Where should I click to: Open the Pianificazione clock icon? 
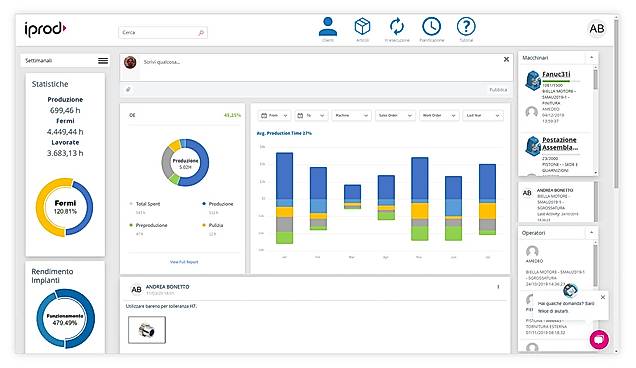pos(431,27)
